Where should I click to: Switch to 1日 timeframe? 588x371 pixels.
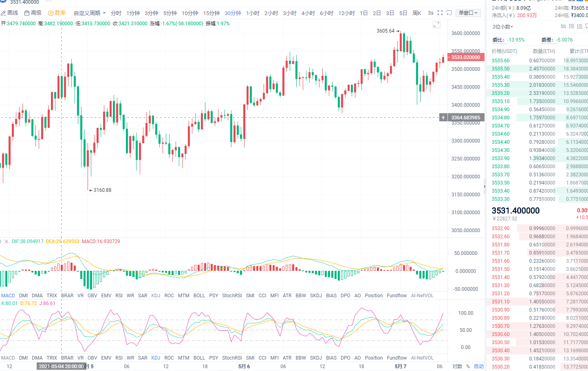click(364, 13)
